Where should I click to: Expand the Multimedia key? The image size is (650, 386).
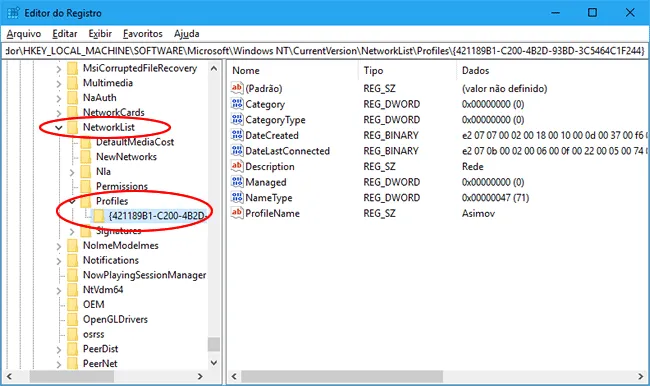pos(58,84)
